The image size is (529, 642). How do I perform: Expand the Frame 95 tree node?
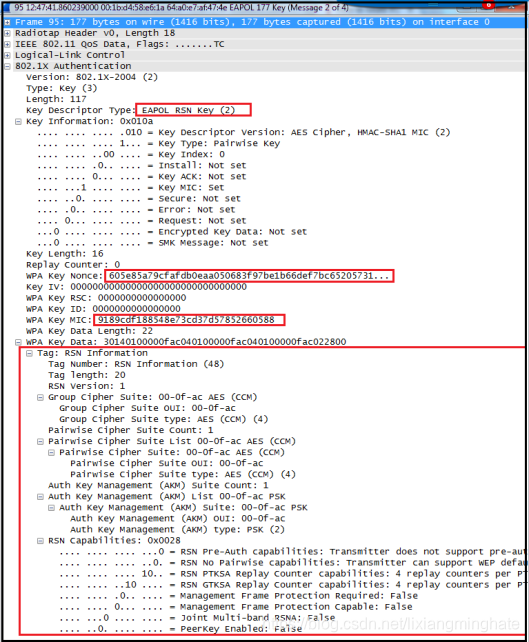[7, 22]
